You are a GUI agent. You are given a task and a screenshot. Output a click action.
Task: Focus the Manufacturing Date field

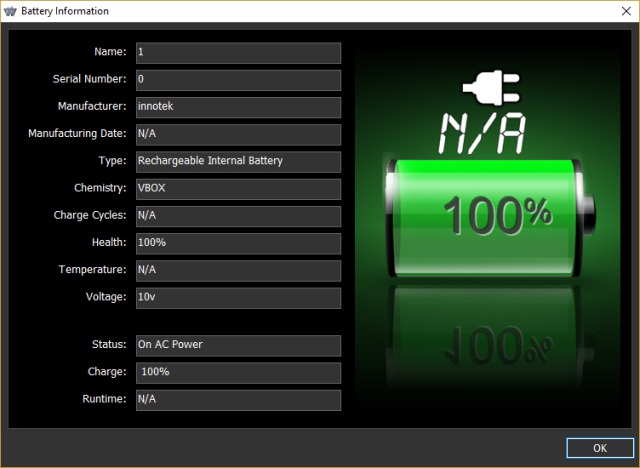point(237,134)
